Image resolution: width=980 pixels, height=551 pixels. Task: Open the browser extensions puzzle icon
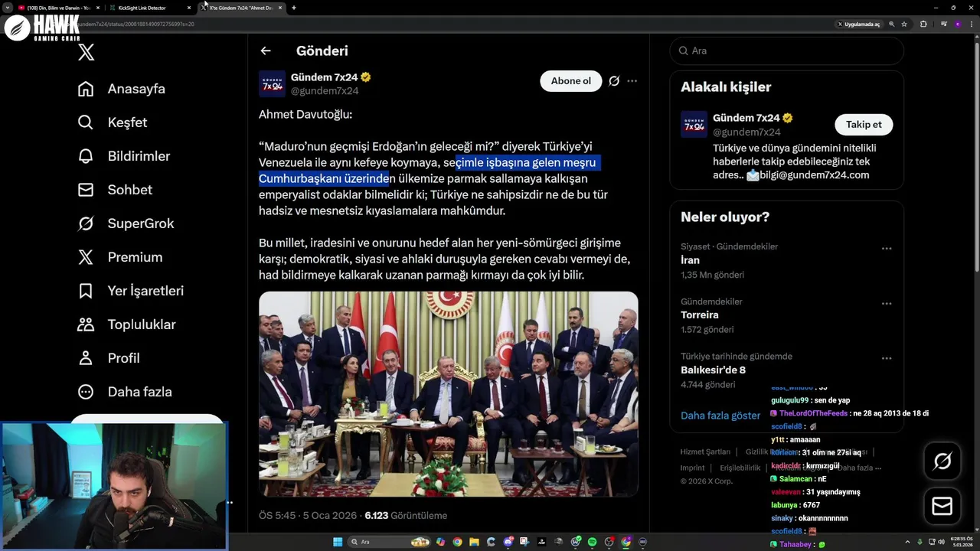923,24
